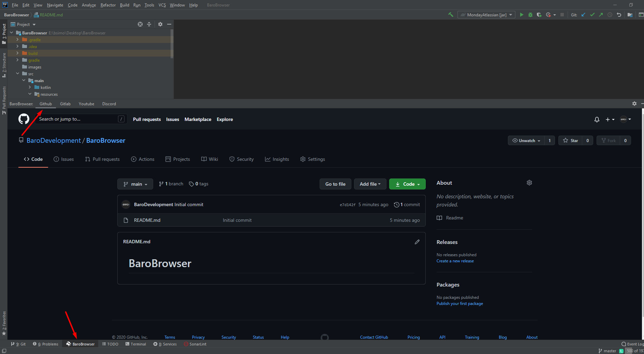Image resolution: width=644 pixels, height=354 pixels.
Task: Open Project Structure icon in toolbar
Action: [630, 15]
